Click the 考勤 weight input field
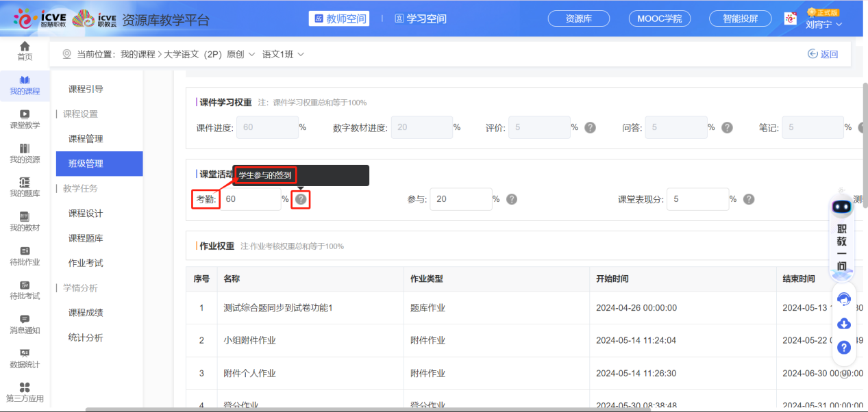The image size is (868, 412). coord(250,199)
